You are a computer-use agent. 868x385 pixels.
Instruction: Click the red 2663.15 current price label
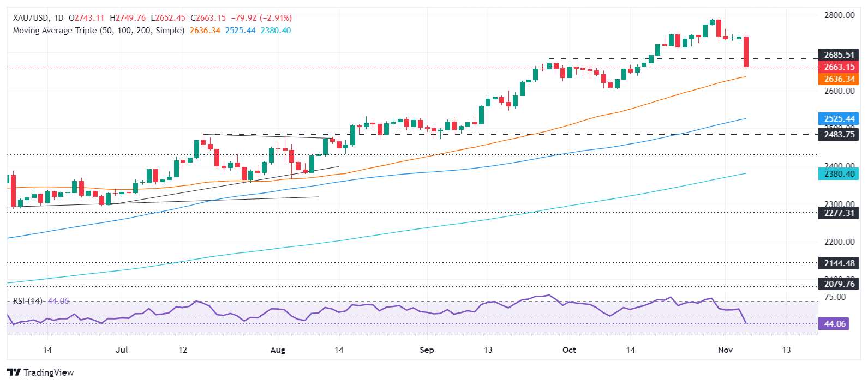pyautogui.click(x=839, y=67)
